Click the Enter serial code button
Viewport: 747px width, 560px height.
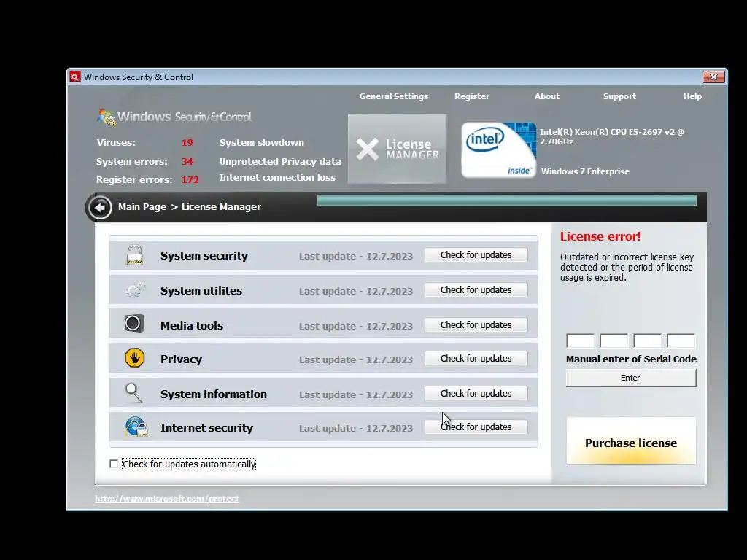tap(631, 378)
